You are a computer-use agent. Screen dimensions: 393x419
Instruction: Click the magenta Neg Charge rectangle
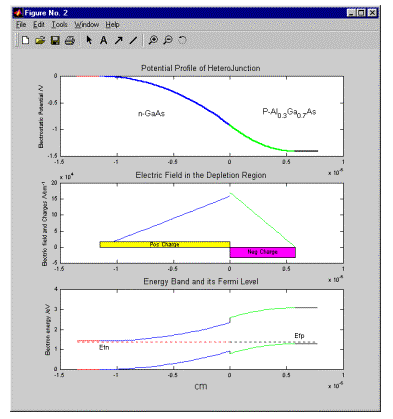tap(263, 252)
